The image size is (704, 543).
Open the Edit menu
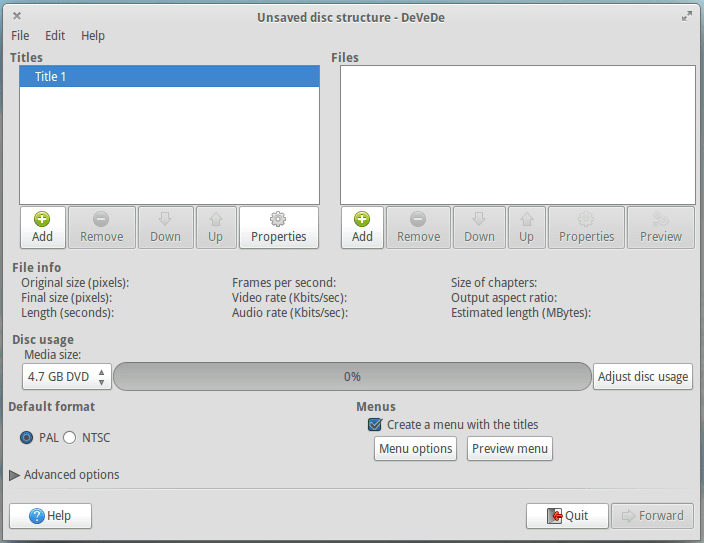[55, 35]
